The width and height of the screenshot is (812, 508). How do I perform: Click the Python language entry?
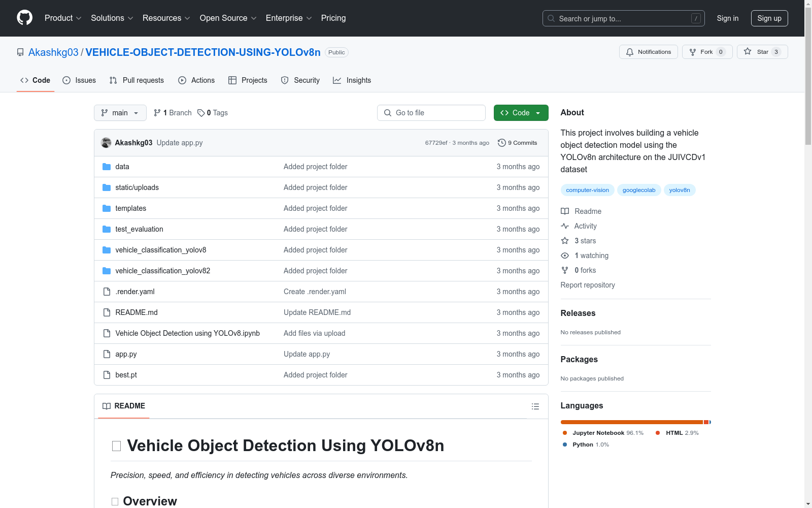click(586, 444)
